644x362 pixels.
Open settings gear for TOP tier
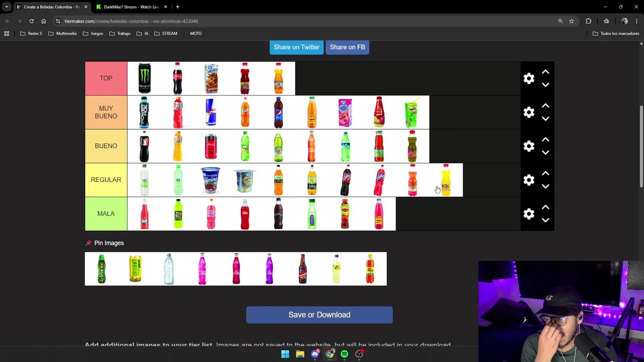529,78
